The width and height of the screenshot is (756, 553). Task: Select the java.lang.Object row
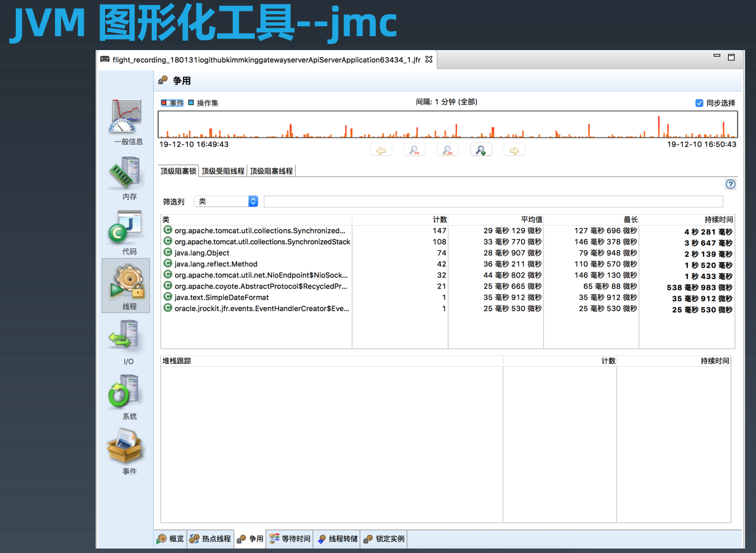pos(448,253)
